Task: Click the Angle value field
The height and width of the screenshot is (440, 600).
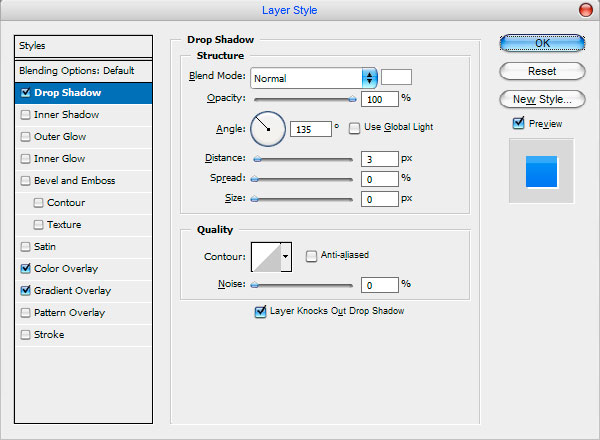Action: click(311, 129)
